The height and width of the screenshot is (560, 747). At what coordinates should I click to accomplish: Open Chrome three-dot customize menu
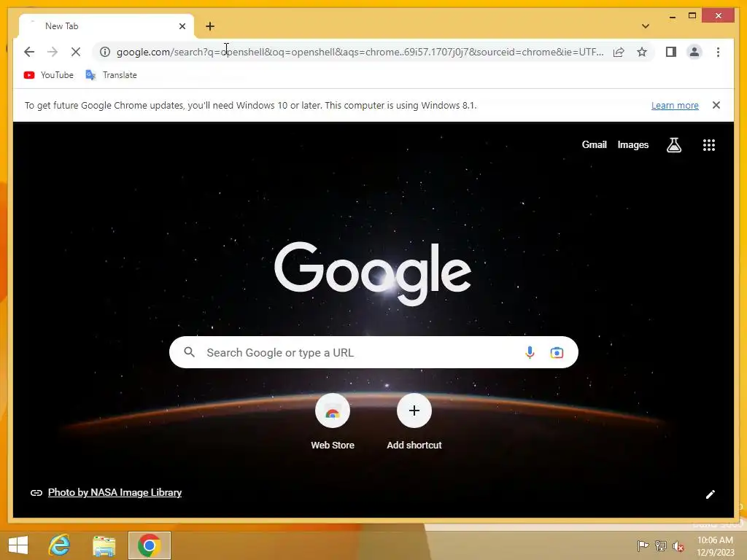click(x=718, y=52)
